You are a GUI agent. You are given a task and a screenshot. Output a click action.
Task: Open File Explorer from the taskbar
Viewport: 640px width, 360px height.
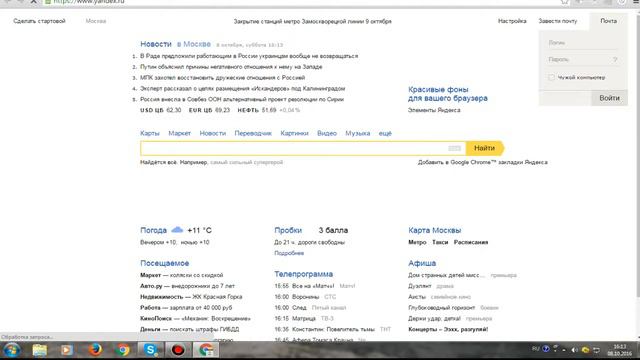tap(40, 350)
